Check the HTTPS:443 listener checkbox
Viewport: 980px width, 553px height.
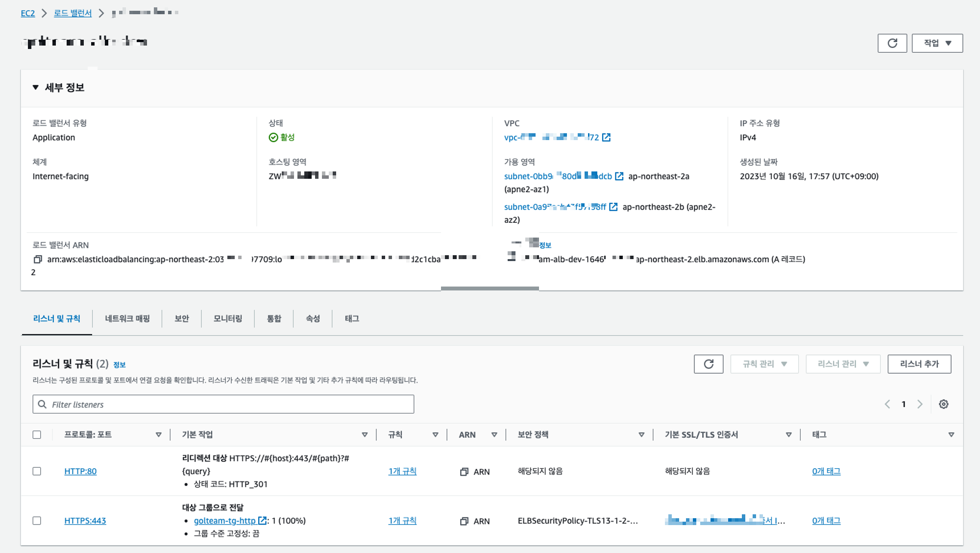[x=37, y=521]
